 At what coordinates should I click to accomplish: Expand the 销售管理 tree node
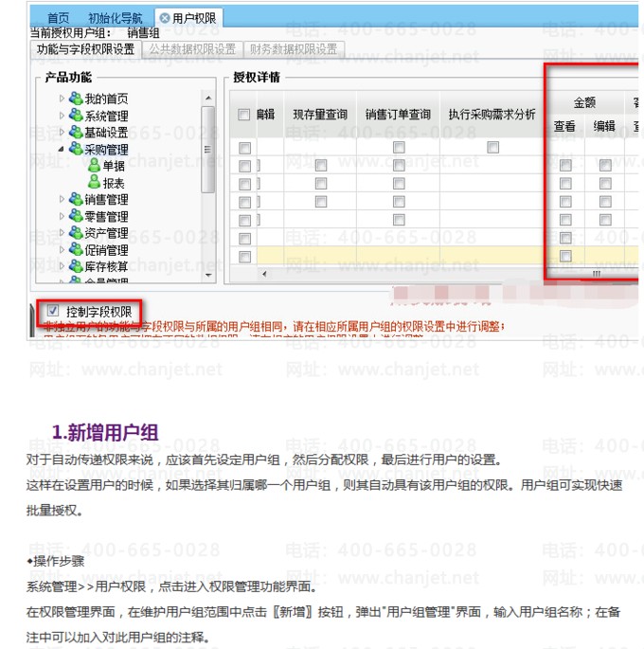click(62, 200)
